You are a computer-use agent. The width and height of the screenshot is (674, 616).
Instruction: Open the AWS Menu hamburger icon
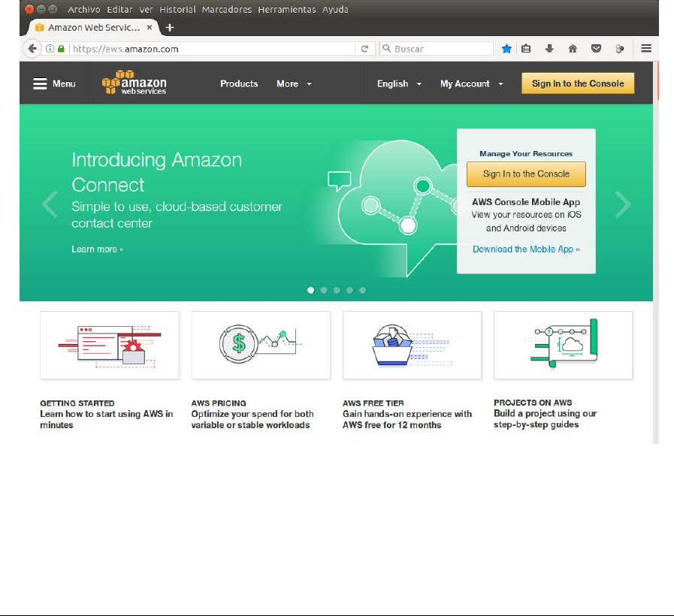[x=40, y=83]
